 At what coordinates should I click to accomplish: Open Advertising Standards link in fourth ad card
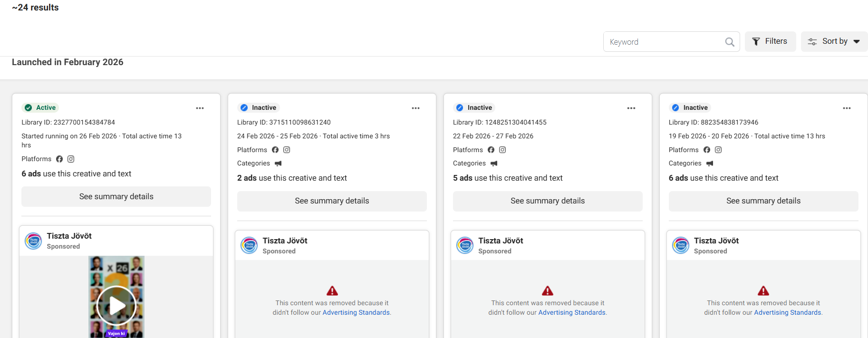[x=787, y=312]
